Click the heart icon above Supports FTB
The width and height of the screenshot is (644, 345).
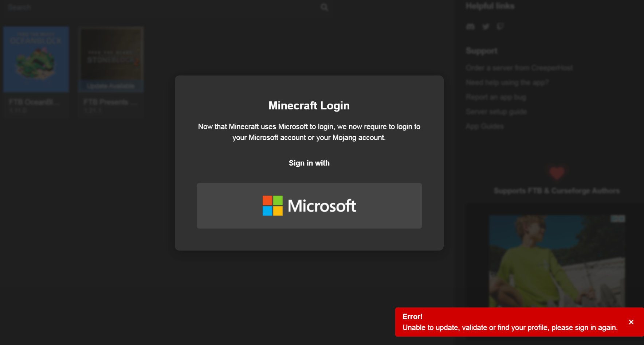click(x=557, y=172)
